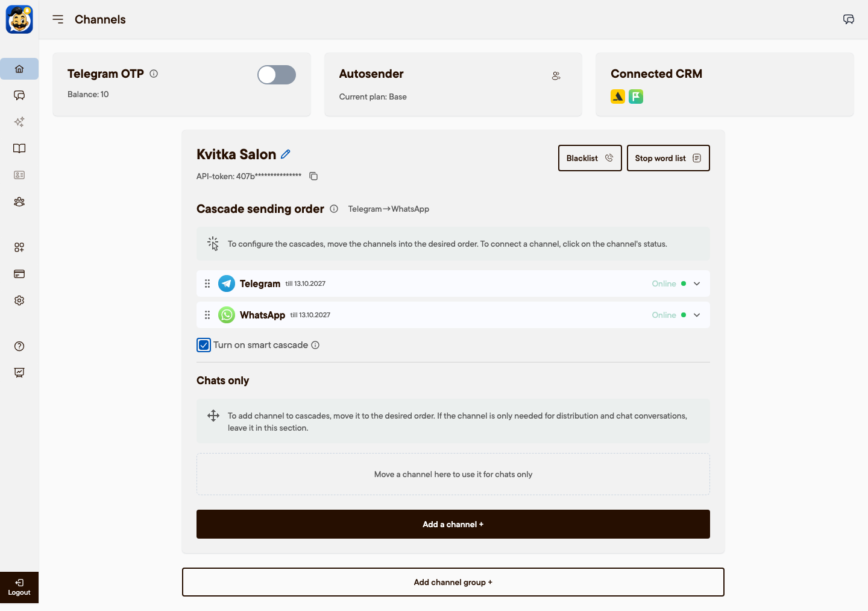Open the billing card icon in sidebar
868x611 pixels.
click(x=19, y=274)
